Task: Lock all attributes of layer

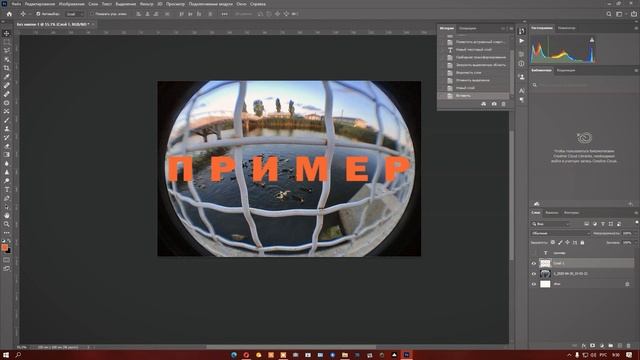Action: click(x=582, y=242)
